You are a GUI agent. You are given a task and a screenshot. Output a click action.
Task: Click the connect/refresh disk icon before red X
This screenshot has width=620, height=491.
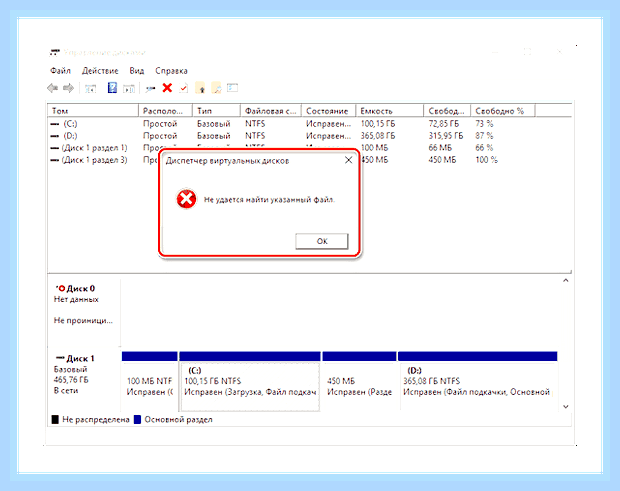point(150,89)
